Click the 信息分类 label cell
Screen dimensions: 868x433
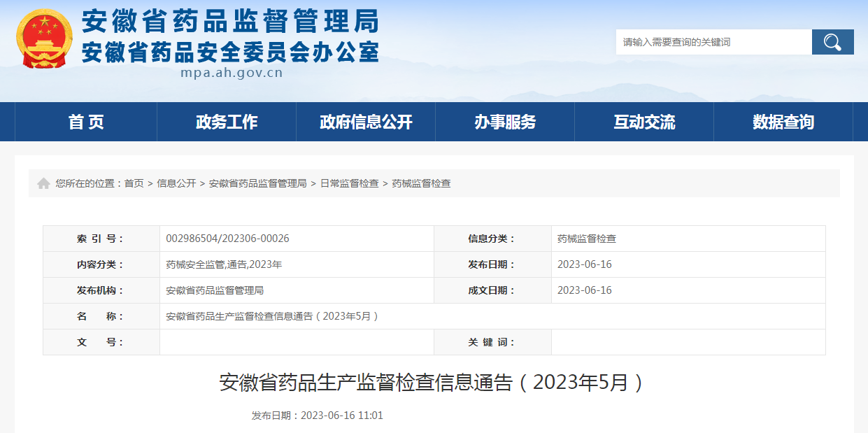coord(492,239)
